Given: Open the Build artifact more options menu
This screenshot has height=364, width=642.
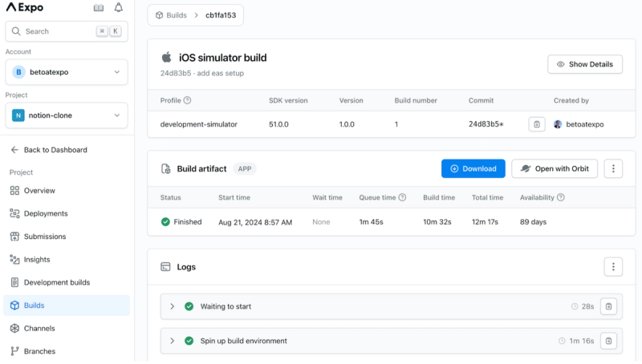Looking at the screenshot, I should click(613, 168).
